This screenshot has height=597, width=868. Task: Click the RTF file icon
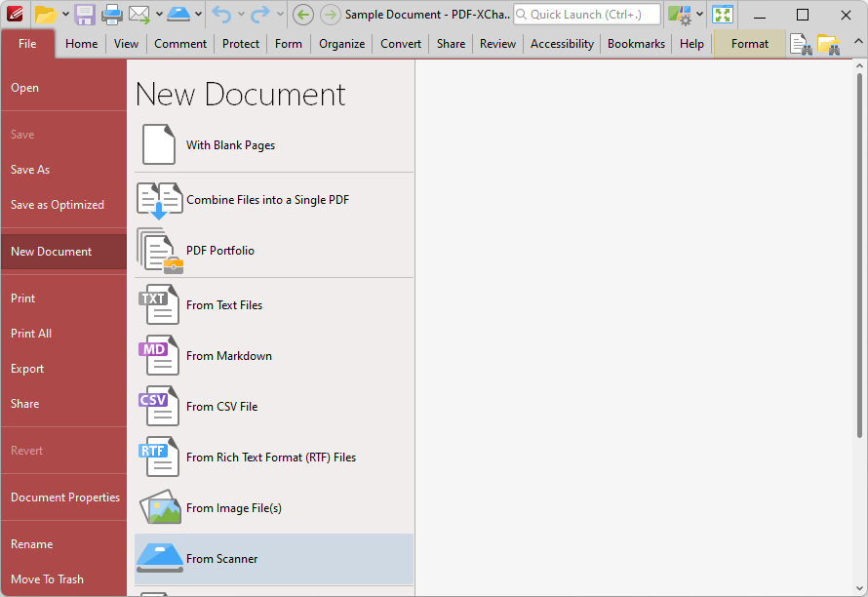[x=159, y=457]
